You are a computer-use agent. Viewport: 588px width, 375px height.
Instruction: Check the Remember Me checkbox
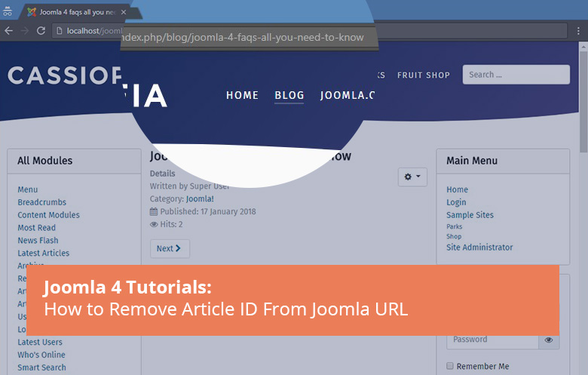(x=450, y=366)
